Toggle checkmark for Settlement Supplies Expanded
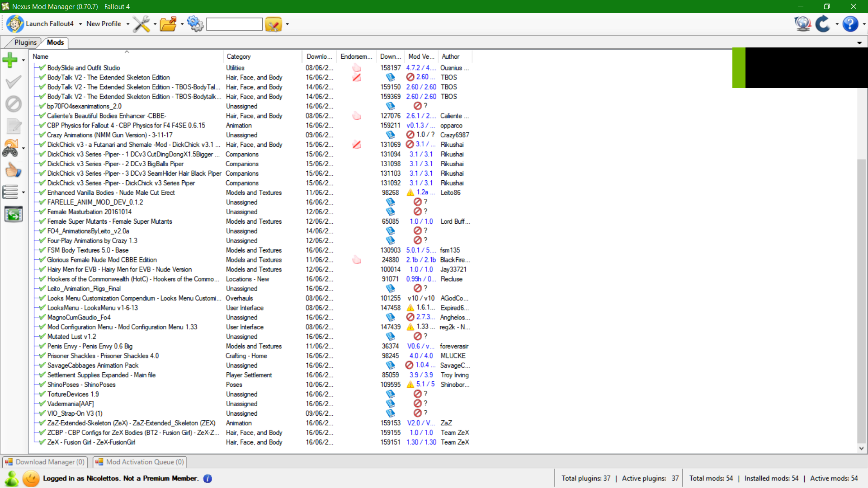868x488 pixels. (x=42, y=375)
